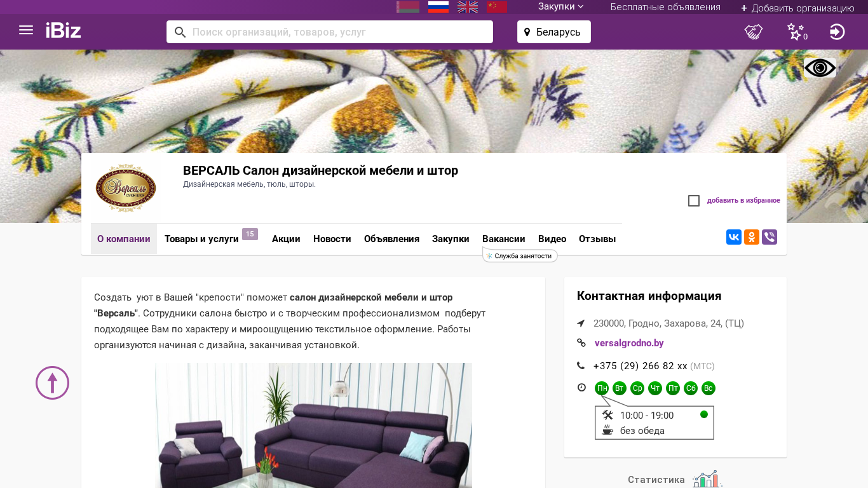Click the login arrow icon
868x488 pixels.
click(x=837, y=32)
